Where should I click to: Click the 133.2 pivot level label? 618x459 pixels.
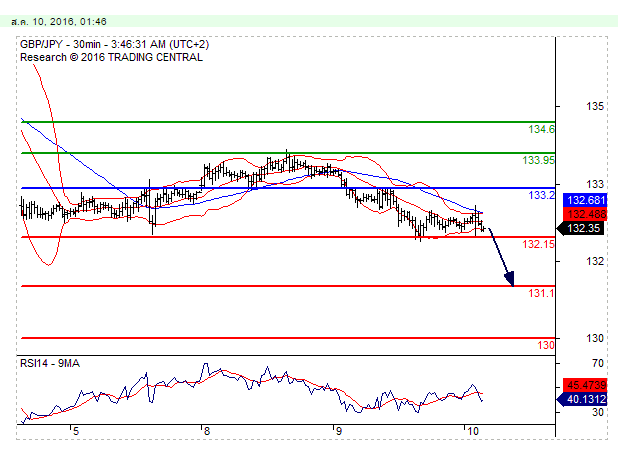(x=541, y=195)
